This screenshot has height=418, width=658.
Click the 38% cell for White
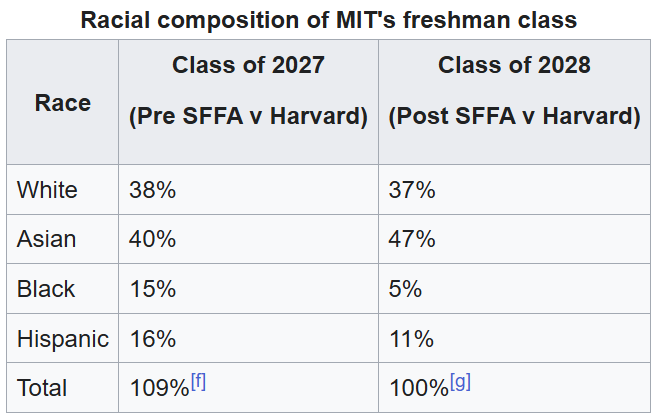[x=248, y=190]
